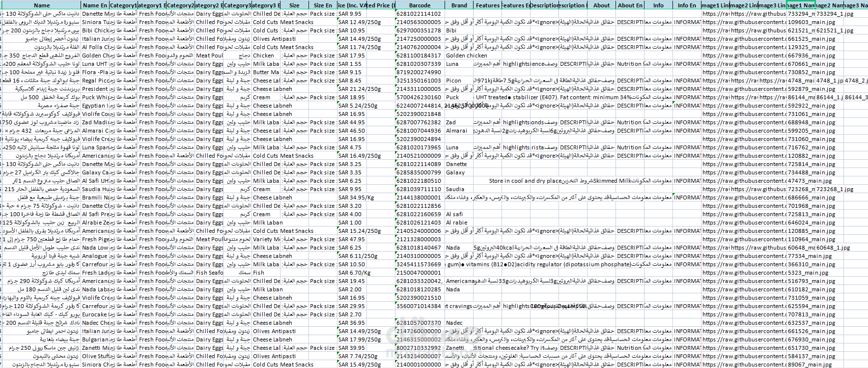Click barcode cell 6281022114102
This screenshot has width=868, height=368.
coord(420,14)
